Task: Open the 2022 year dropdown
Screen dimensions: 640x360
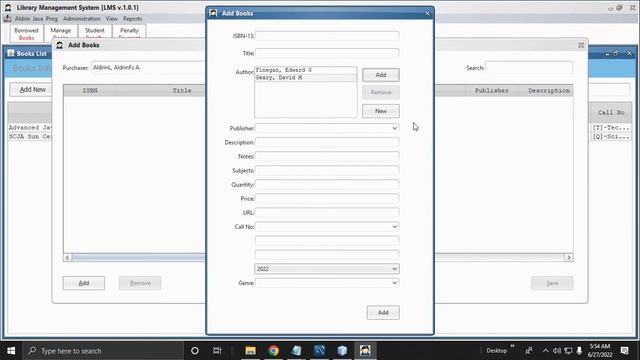Action: click(x=394, y=269)
